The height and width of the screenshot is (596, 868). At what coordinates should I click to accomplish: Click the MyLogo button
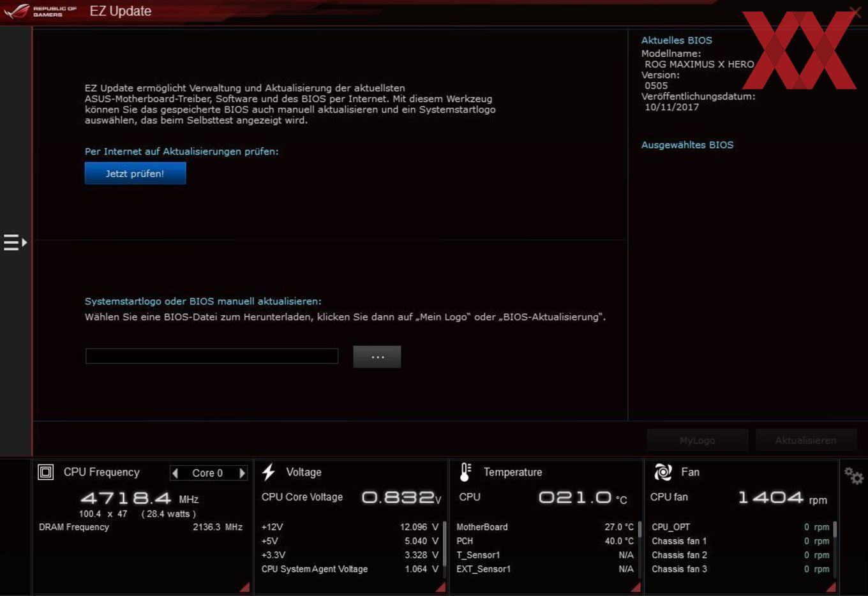click(698, 440)
